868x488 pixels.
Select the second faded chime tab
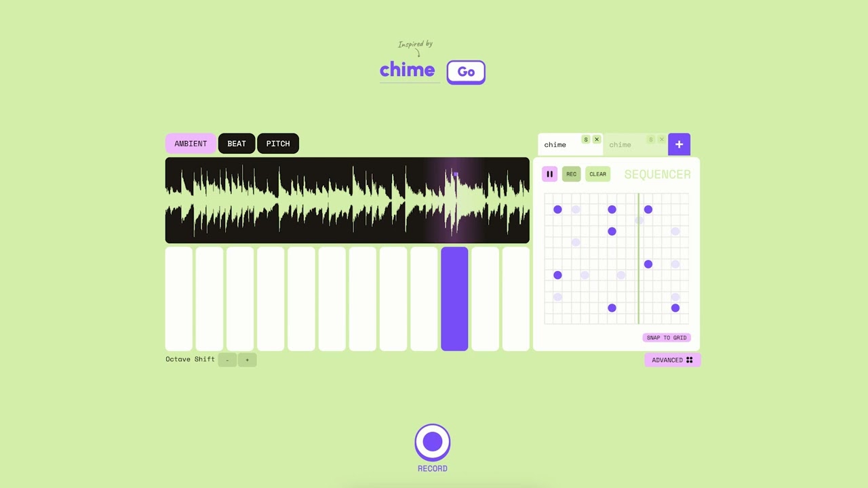point(635,144)
